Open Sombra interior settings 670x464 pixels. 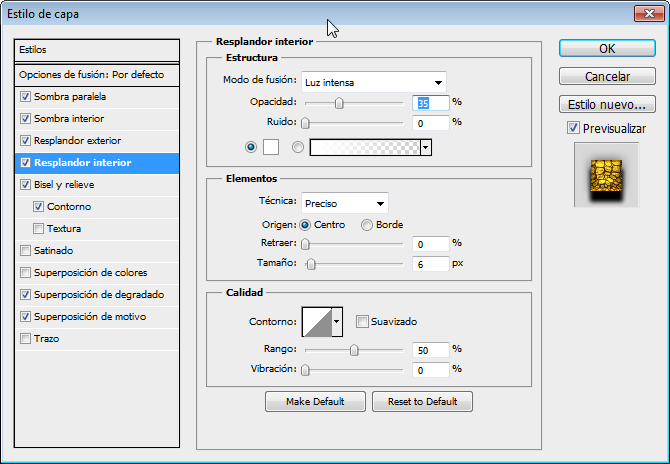coord(69,118)
